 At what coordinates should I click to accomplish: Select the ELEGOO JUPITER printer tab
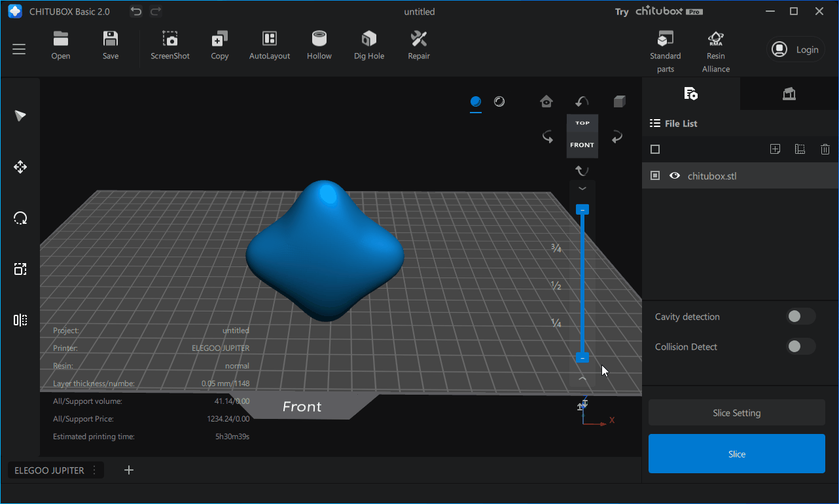pyautogui.click(x=49, y=470)
